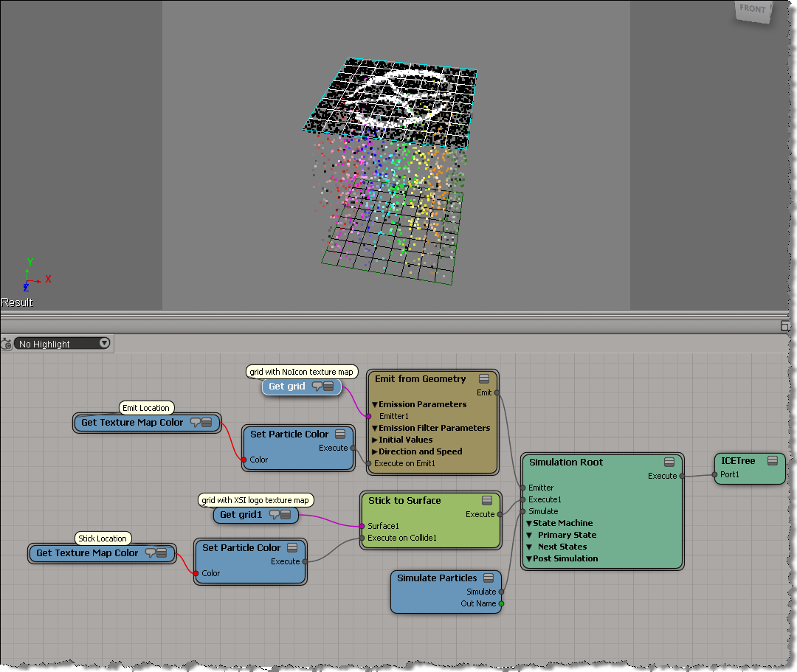This screenshot has height=672, width=797.
Task: Select the Simulate Particles node title
Action: [x=437, y=578]
